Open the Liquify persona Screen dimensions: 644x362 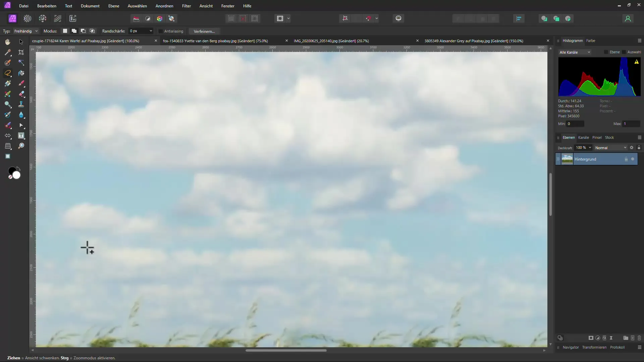(28, 18)
